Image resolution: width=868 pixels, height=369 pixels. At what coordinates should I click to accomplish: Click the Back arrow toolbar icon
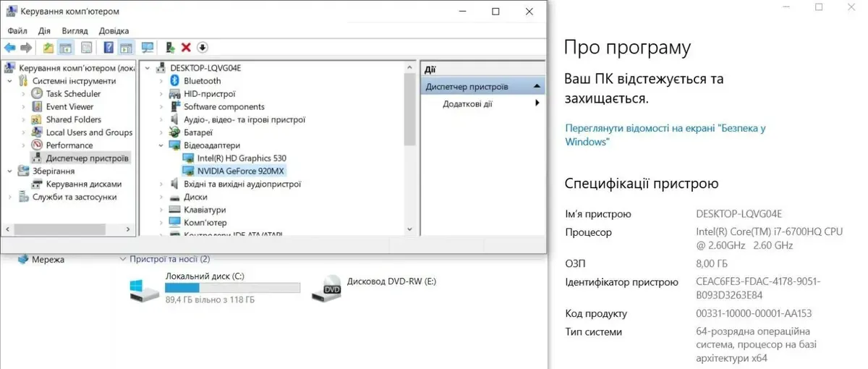point(10,48)
